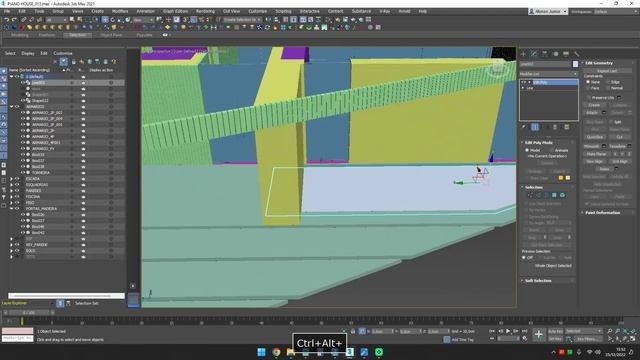Open the Modifier List dropdown

tap(549, 74)
